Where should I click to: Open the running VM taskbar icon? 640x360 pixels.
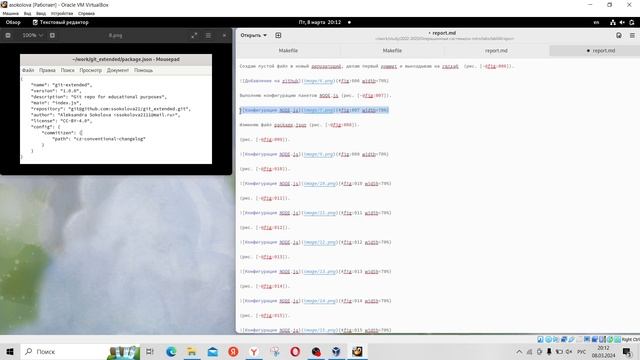pyautogui.click(x=357, y=351)
